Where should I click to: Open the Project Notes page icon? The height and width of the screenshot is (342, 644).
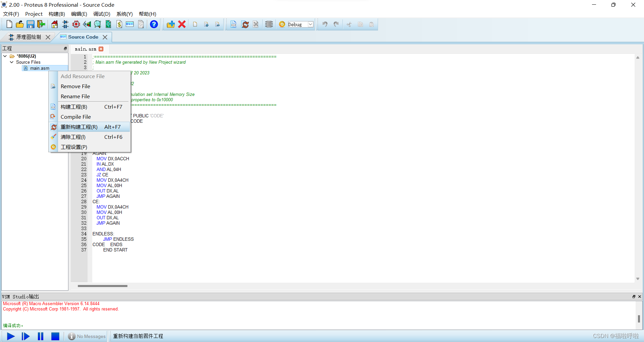coord(141,24)
